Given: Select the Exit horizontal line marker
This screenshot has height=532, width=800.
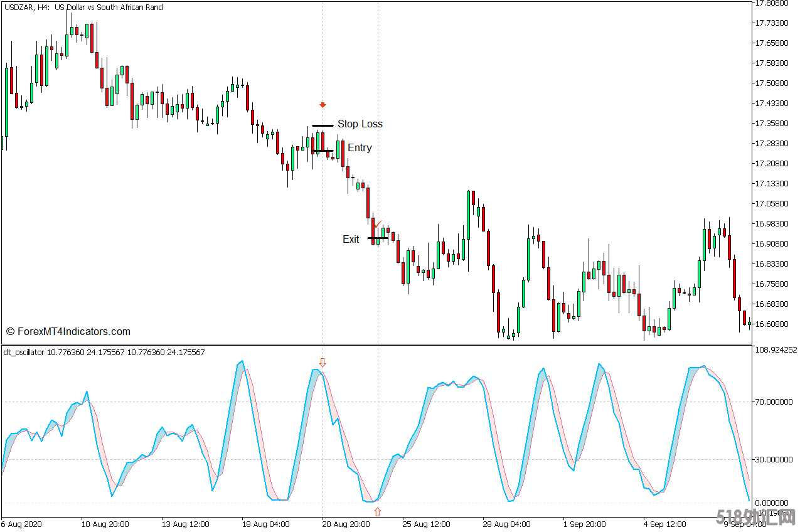Looking at the screenshot, I should (x=377, y=238).
